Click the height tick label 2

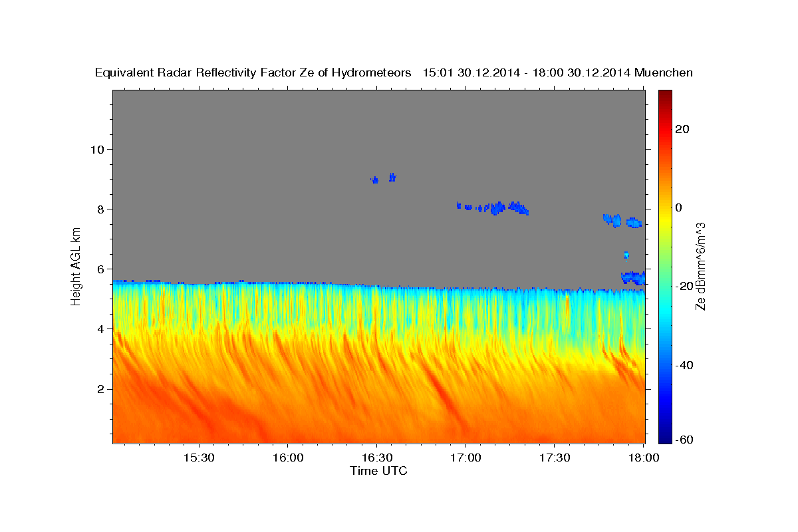101,389
